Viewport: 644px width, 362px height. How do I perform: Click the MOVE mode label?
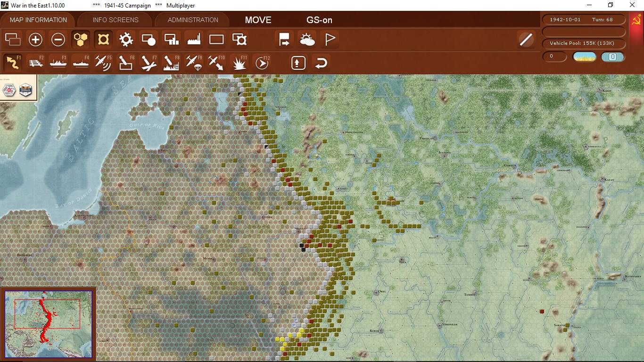(258, 20)
